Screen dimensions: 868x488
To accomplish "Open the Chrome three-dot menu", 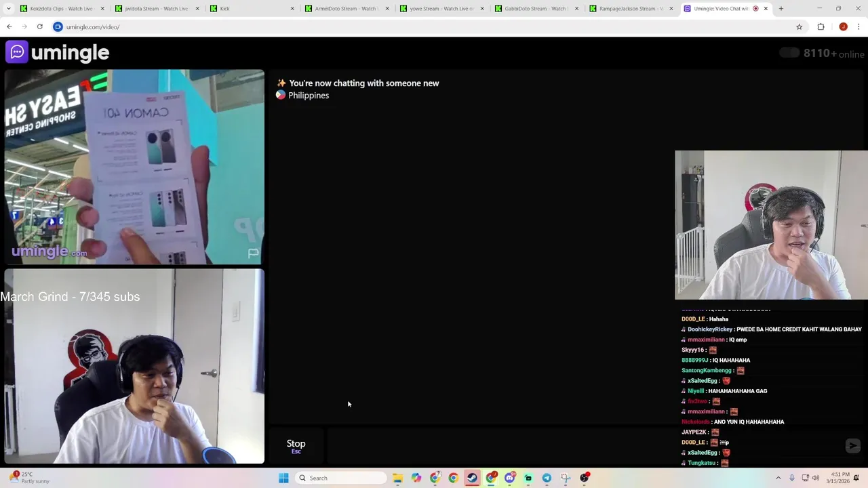I will click(x=859, y=27).
